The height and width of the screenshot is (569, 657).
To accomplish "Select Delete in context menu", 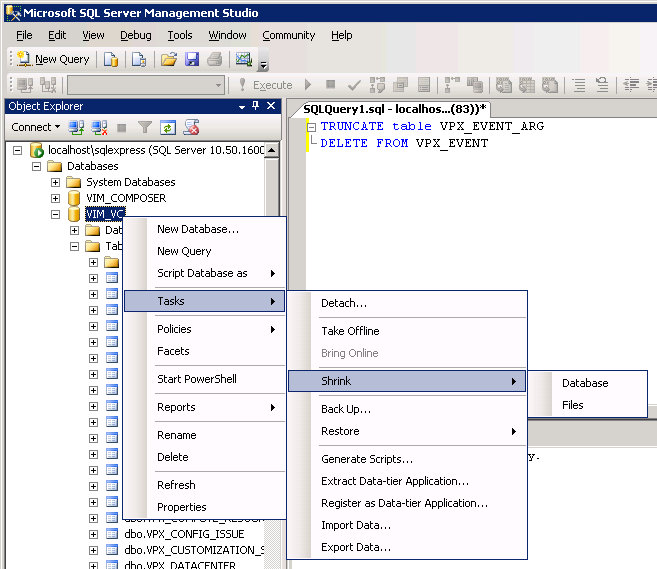I will tap(204, 457).
